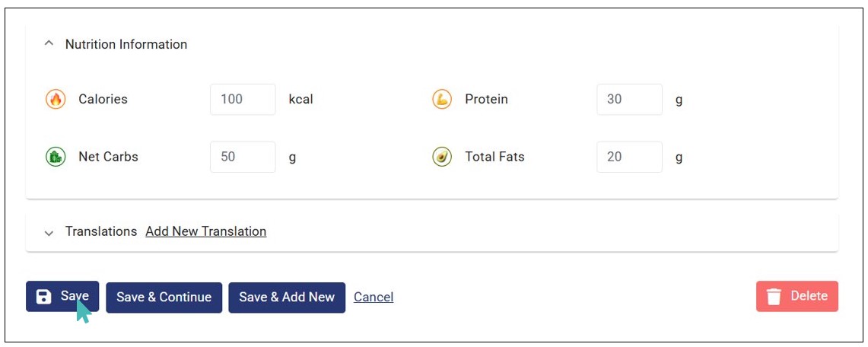Click the Protein flexed-arm icon
868x347 pixels.
point(442,99)
